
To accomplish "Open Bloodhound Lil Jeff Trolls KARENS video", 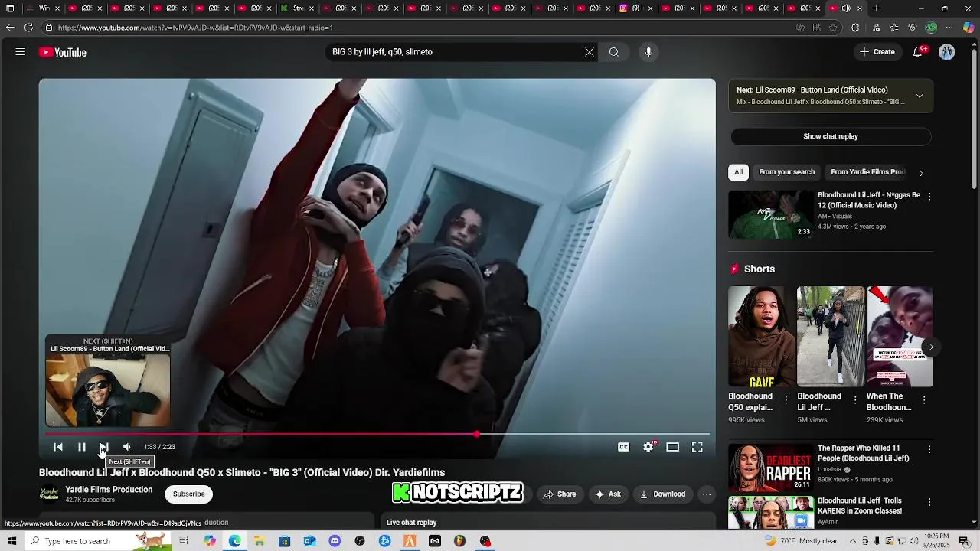I will (771, 513).
